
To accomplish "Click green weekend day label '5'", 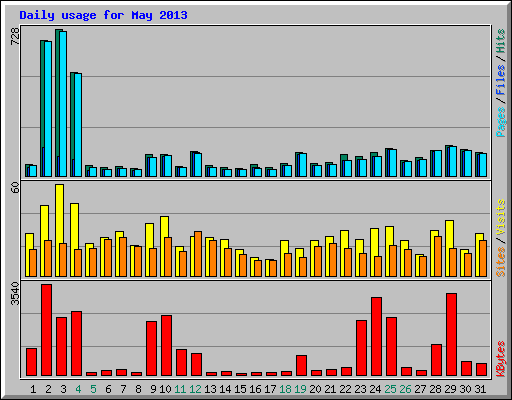I will [x=93, y=389].
